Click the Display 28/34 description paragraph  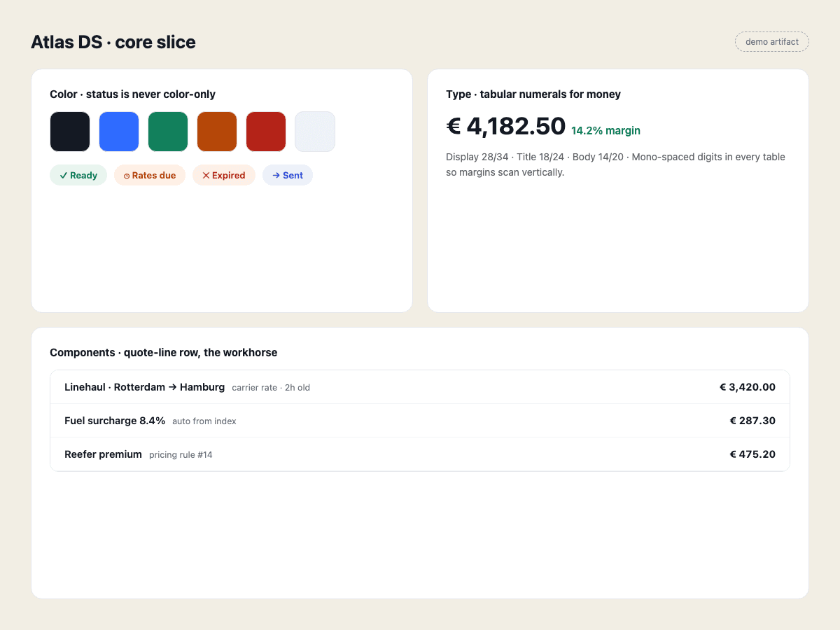(x=615, y=164)
